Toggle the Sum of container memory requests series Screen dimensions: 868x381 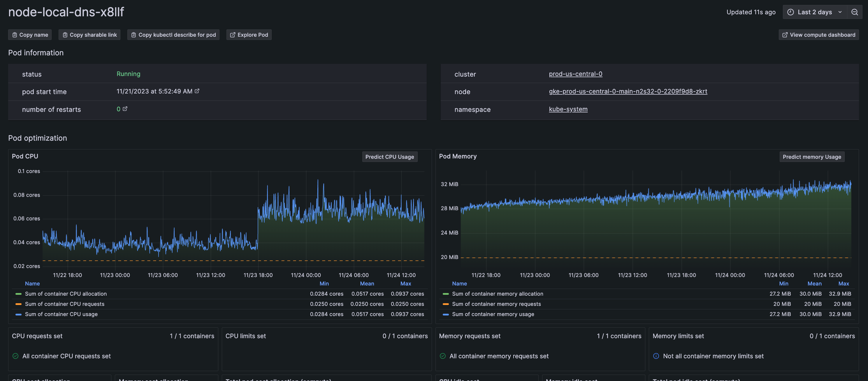[x=496, y=304]
